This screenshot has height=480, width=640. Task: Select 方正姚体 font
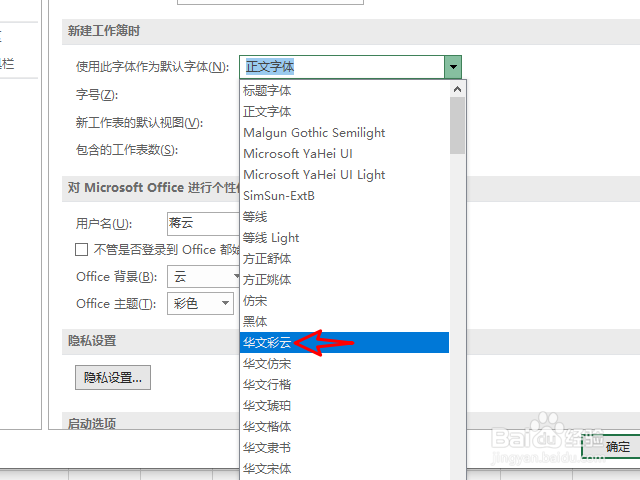[344, 280]
